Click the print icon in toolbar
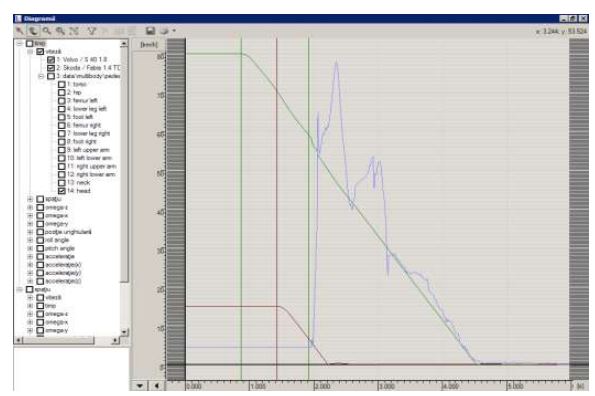 [x=164, y=31]
